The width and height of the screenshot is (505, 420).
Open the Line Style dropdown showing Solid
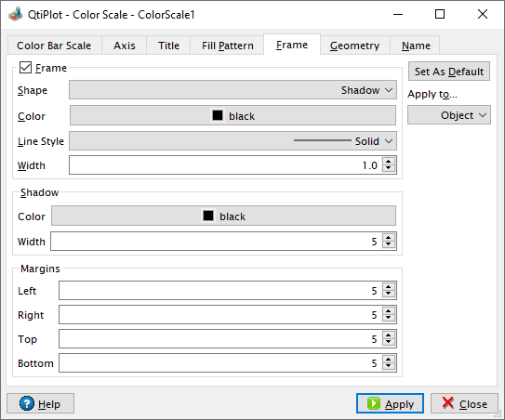pyautogui.click(x=233, y=141)
